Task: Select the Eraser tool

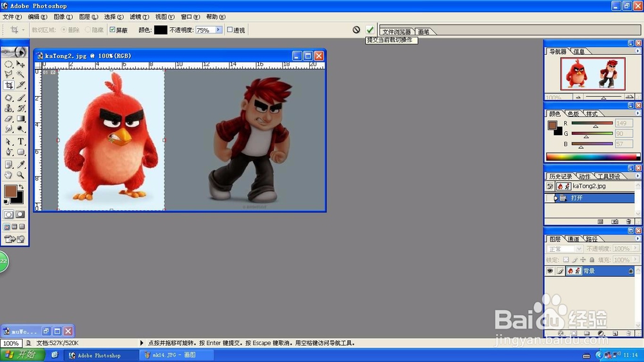Action: pyautogui.click(x=8, y=119)
